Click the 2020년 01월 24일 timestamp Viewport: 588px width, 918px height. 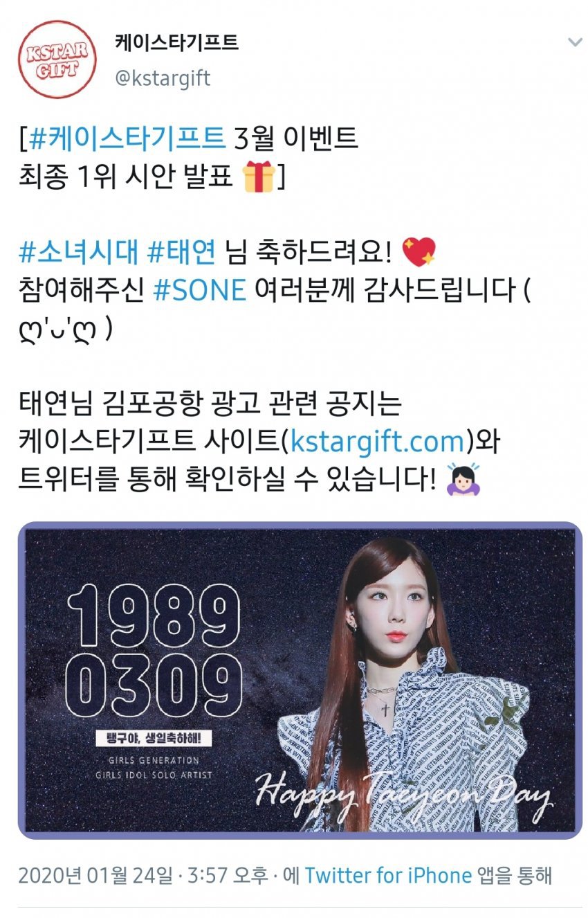click(95, 875)
